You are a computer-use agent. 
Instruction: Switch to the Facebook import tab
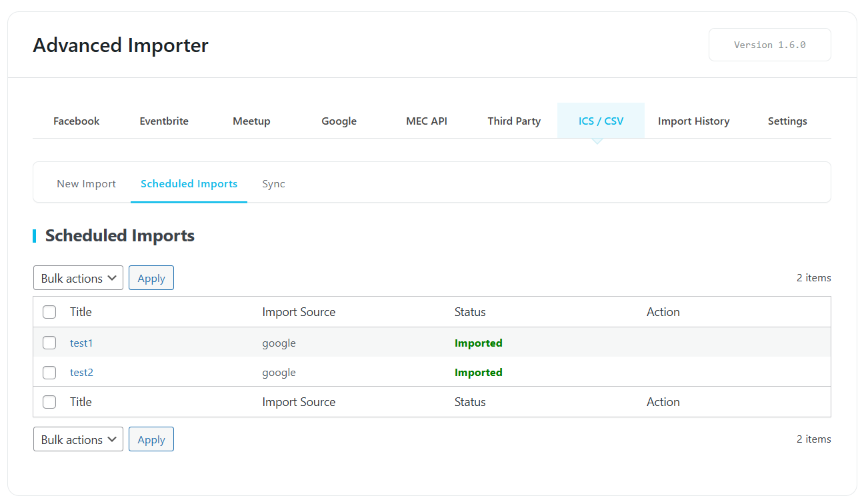point(76,121)
